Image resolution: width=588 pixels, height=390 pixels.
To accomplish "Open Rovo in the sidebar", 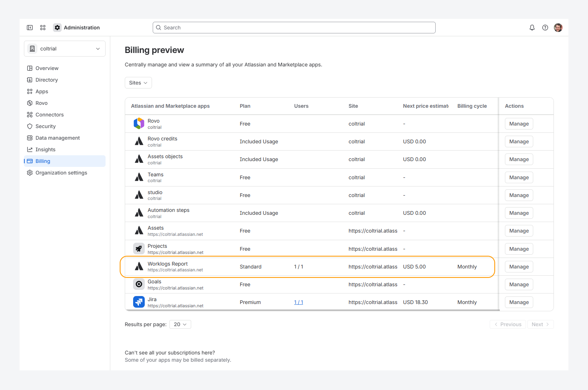I will [x=65, y=103].
